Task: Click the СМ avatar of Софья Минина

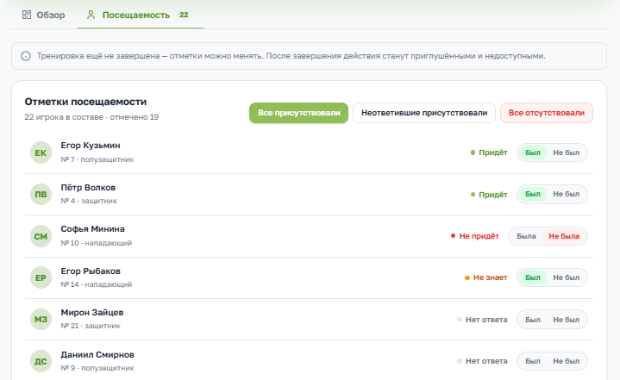Action: pos(41,236)
